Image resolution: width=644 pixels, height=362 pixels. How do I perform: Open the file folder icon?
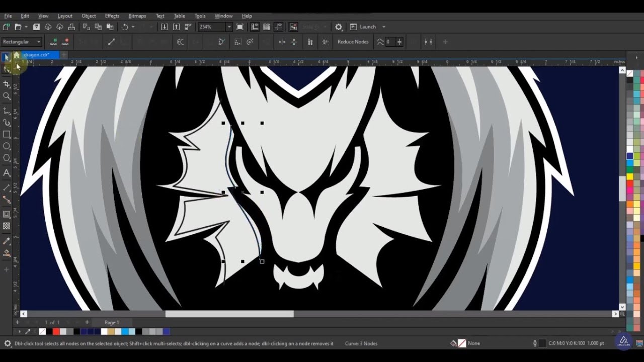pos(18,27)
